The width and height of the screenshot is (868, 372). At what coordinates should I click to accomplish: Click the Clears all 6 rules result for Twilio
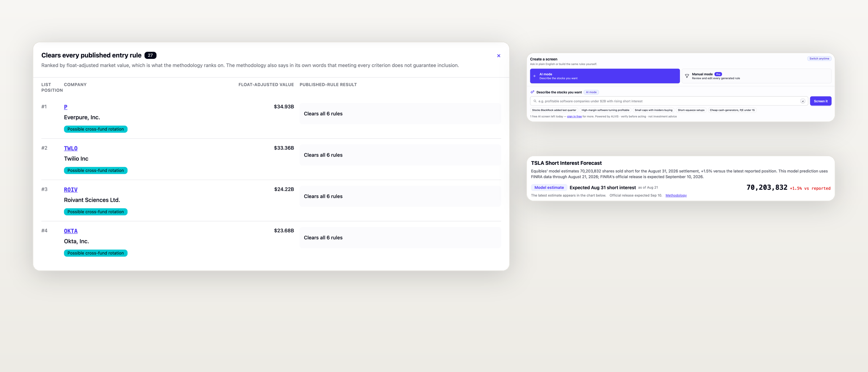(400, 155)
